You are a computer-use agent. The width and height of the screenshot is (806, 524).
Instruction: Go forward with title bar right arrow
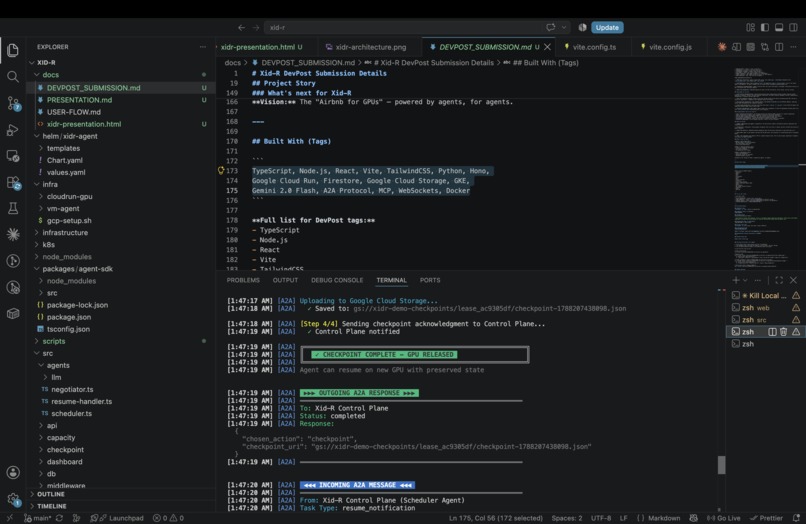coord(255,27)
